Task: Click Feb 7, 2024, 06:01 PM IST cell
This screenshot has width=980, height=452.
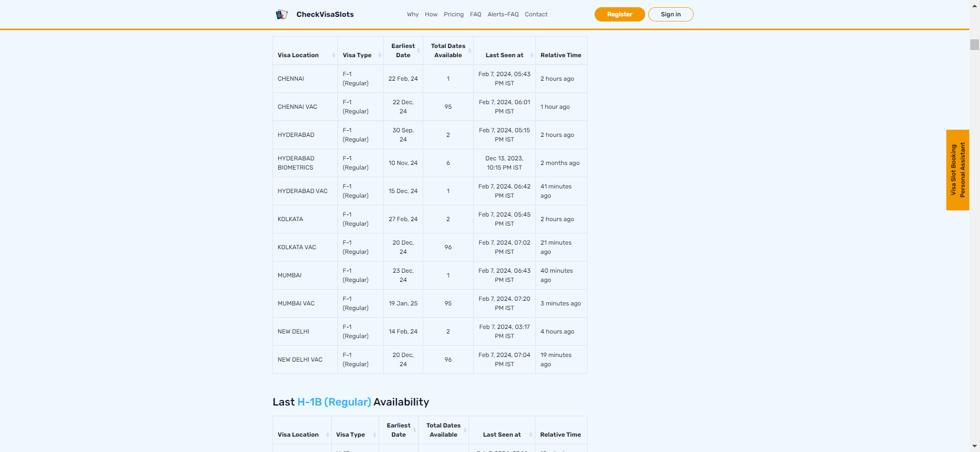Action: pyautogui.click(x=504, y=107)
